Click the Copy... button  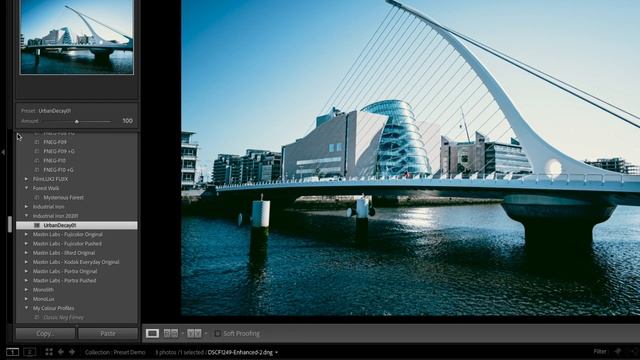coord(45,333)
